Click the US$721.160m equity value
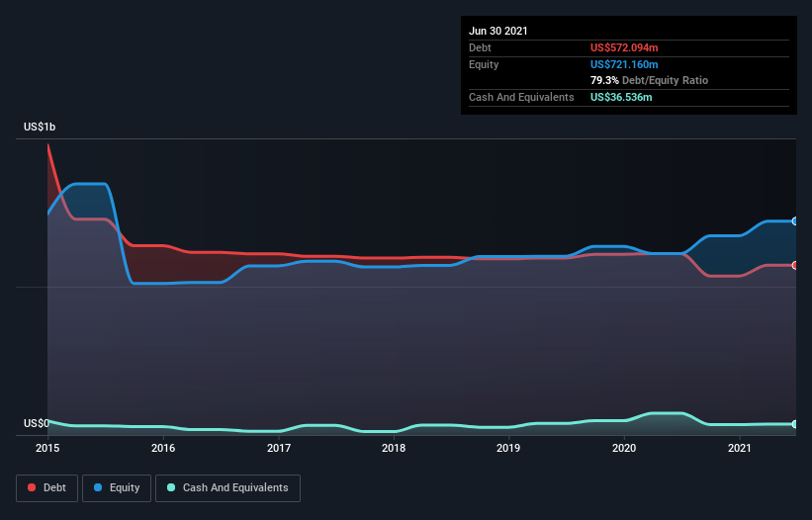812x520 pixels. click(x=624, y=64)
